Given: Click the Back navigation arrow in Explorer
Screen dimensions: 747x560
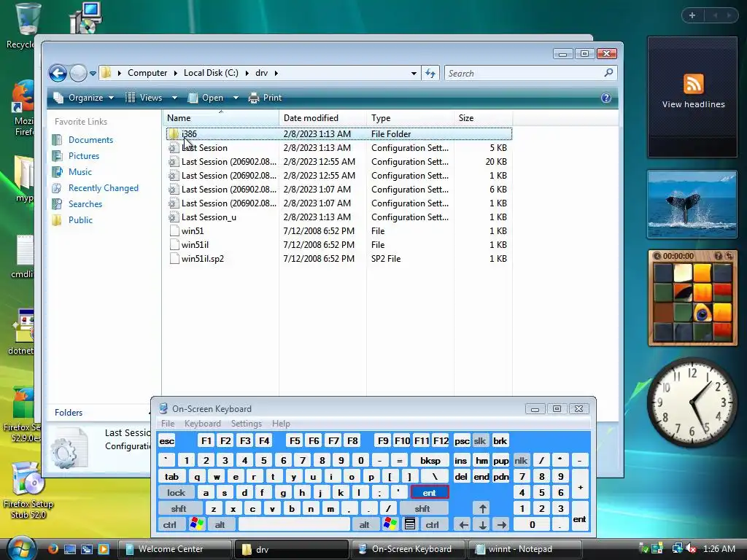Looking at the screenshot, I should click(58, 74).
